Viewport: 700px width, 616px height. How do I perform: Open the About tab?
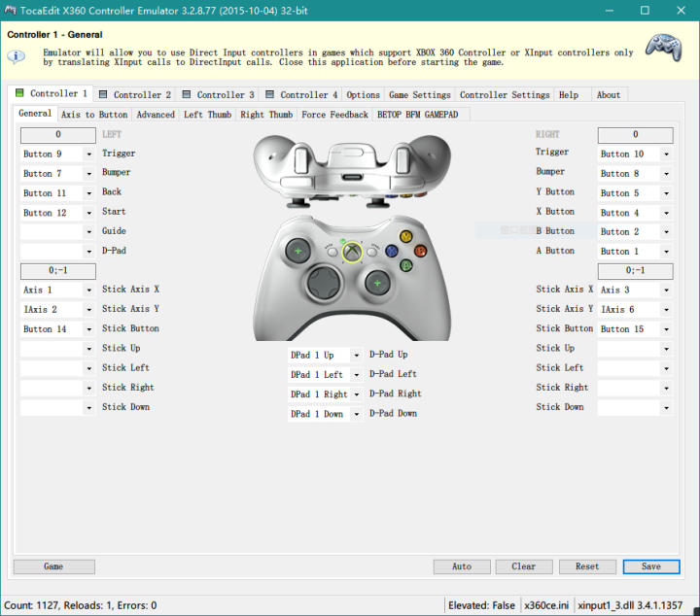609,94
